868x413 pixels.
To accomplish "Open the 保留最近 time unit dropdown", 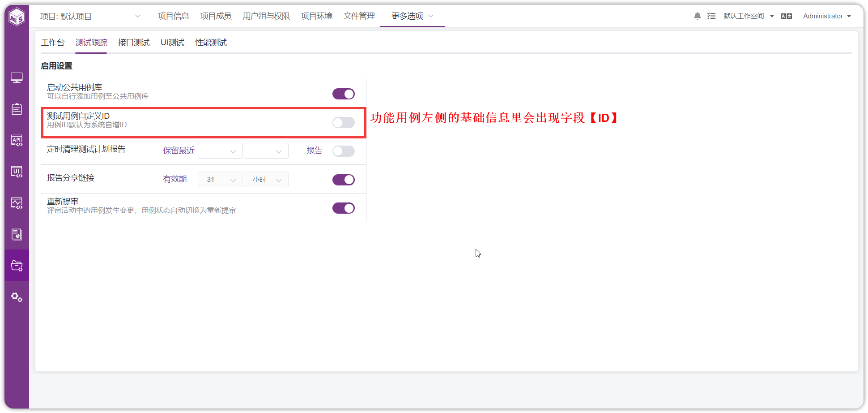I will point(266,151).
